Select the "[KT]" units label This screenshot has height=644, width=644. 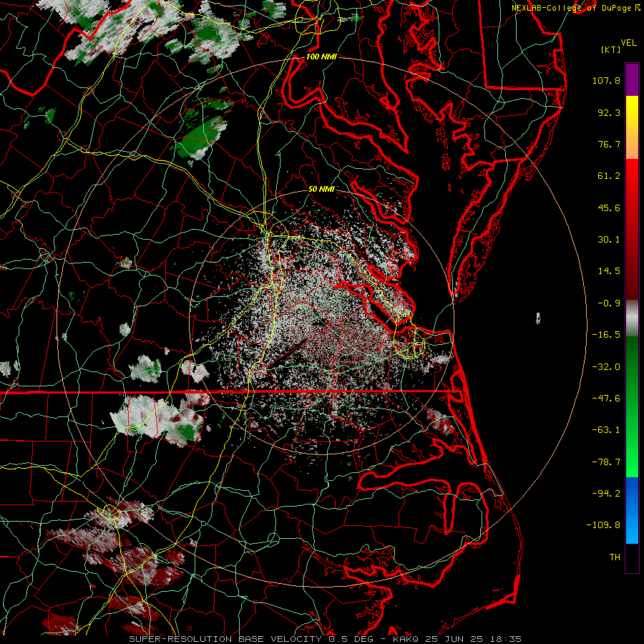611,49
